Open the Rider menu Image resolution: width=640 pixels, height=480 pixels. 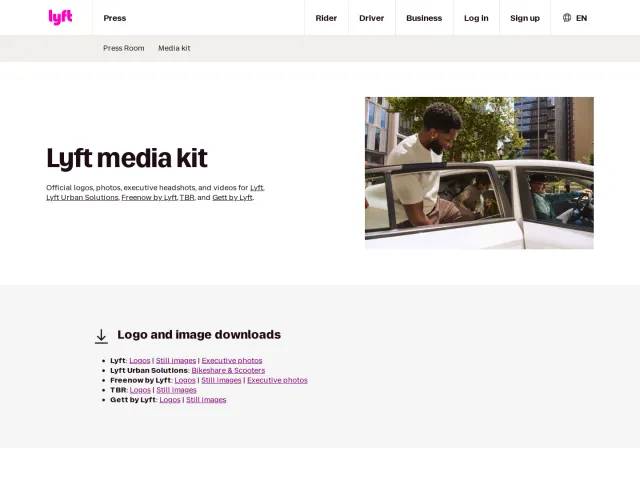pos(326,18)
